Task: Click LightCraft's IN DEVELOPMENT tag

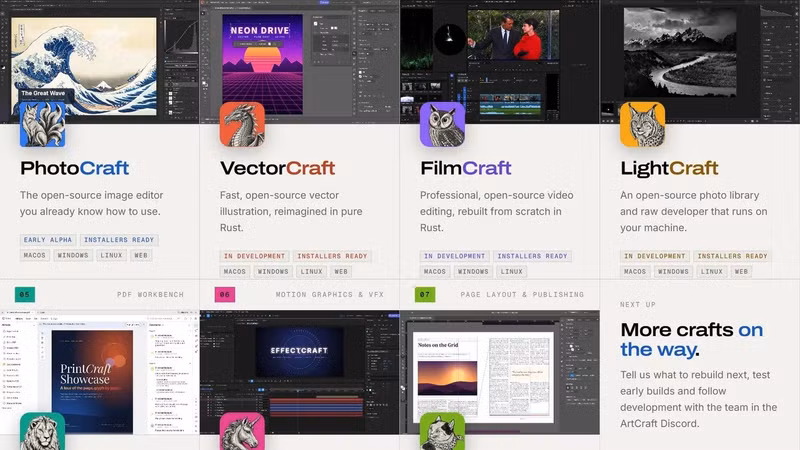Action: tap(655, 256)
